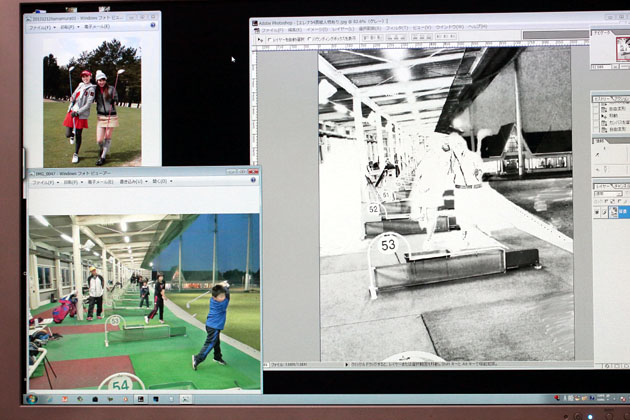
Task: Click the red system tray icon
Action: point(557,398)
